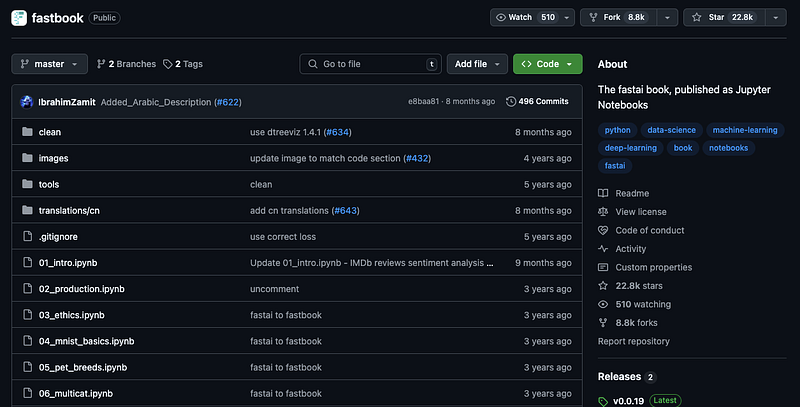Viewport: 800px width, 407px height.
Task: Click the 05_pet_breeds.ipynb file icon
Action: coord(28,367)
